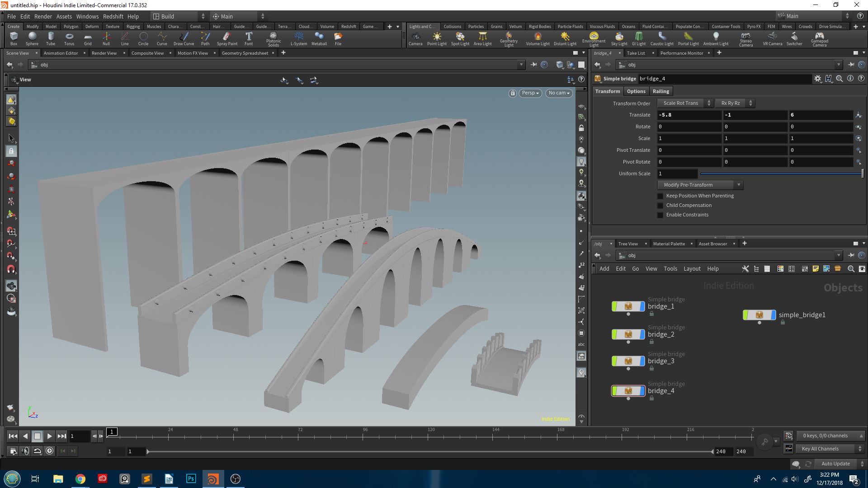Open the Redshift menu
Image resolution: width=868 pixels, height=488 pixels.
(113, 16)
